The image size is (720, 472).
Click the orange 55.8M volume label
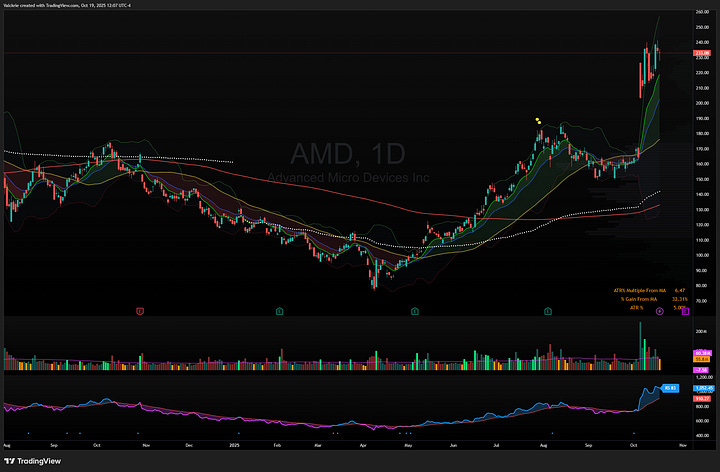(x=701, y=360)
